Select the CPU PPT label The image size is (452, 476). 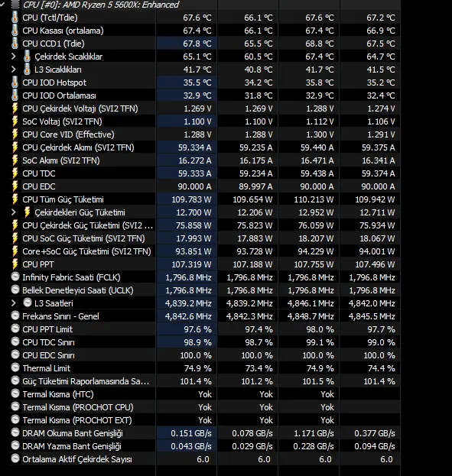pos(38,264)
